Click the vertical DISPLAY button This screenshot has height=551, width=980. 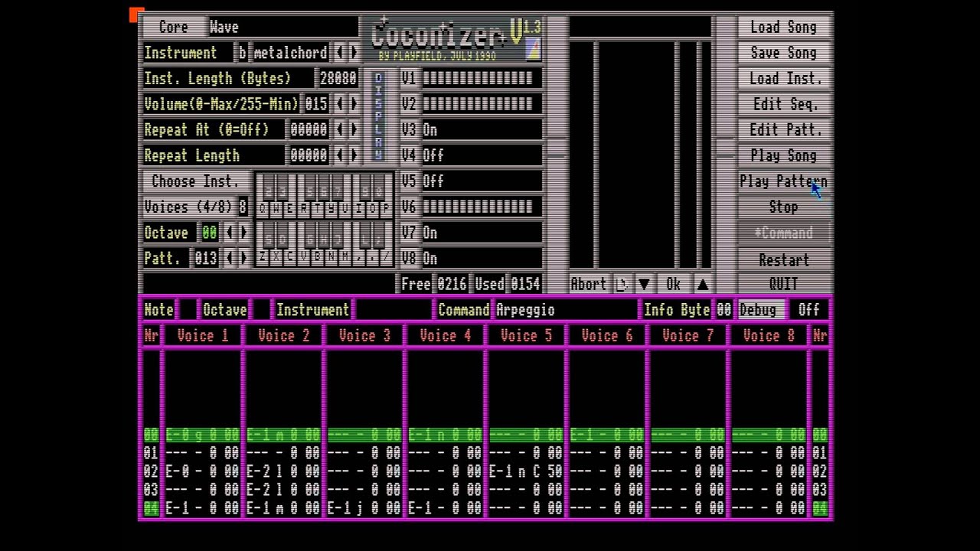[x=378, y=116]
